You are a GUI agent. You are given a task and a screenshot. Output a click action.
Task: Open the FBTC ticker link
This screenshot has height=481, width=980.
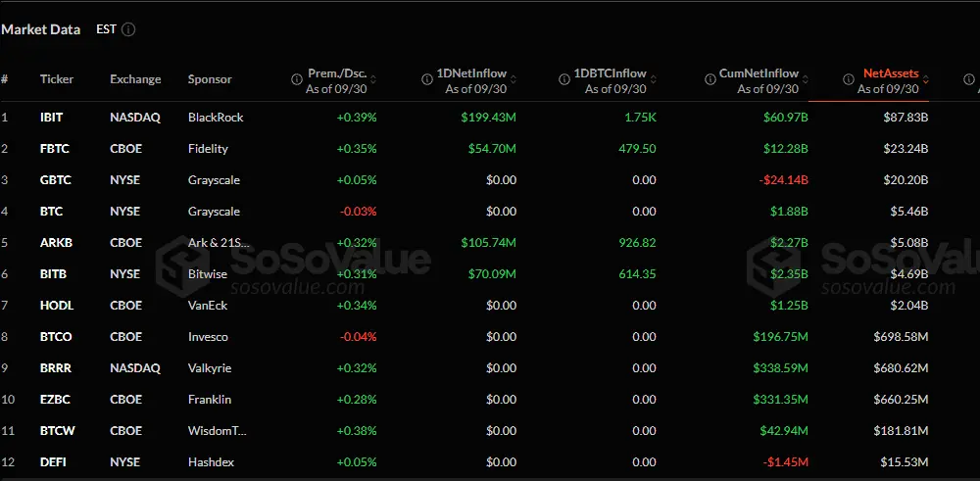(52, 149)
